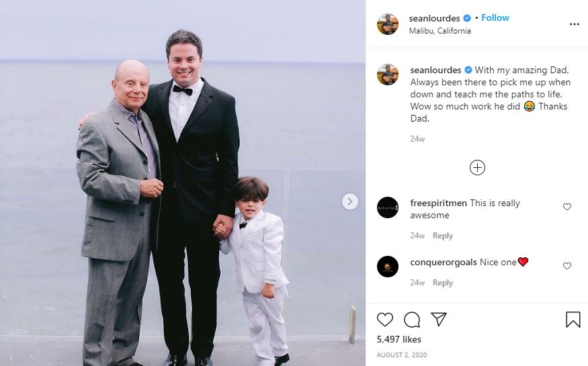Screen dimensions: 588x366
Task: Open conquerorgoals' profile avatar
Action: point(388,267)
